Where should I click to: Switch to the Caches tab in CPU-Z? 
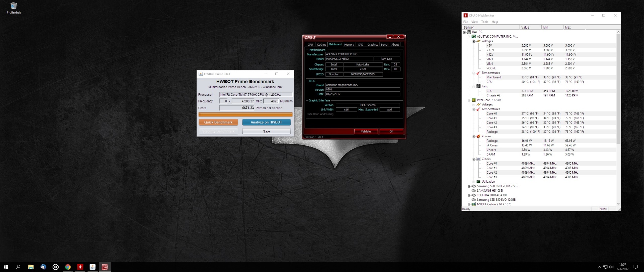pyautogui.click(x=321, y=45)
